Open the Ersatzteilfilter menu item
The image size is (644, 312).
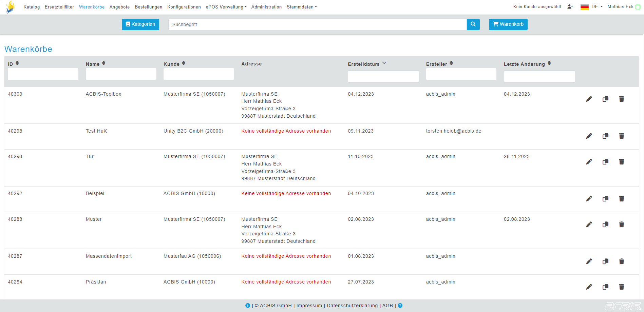pyautogui.click(x=59, y=7)
